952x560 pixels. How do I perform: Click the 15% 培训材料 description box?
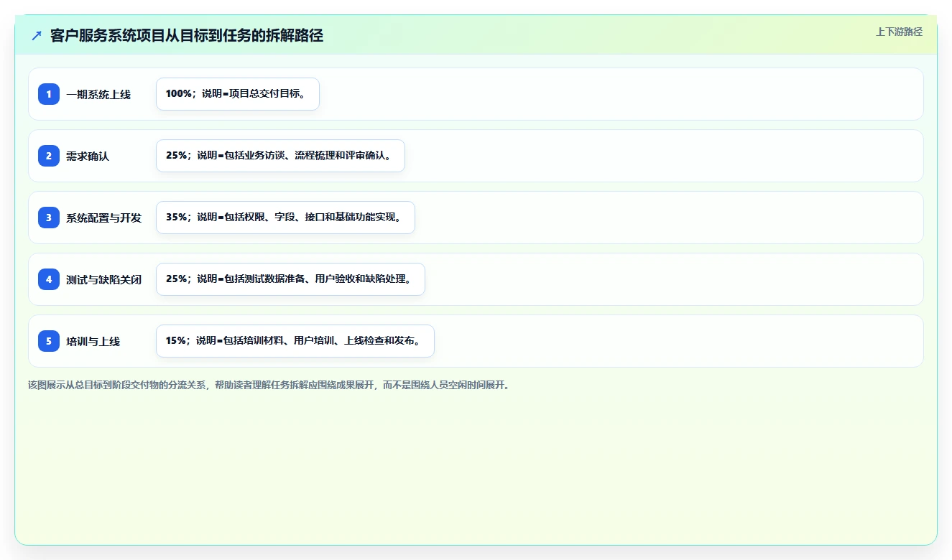295,341
